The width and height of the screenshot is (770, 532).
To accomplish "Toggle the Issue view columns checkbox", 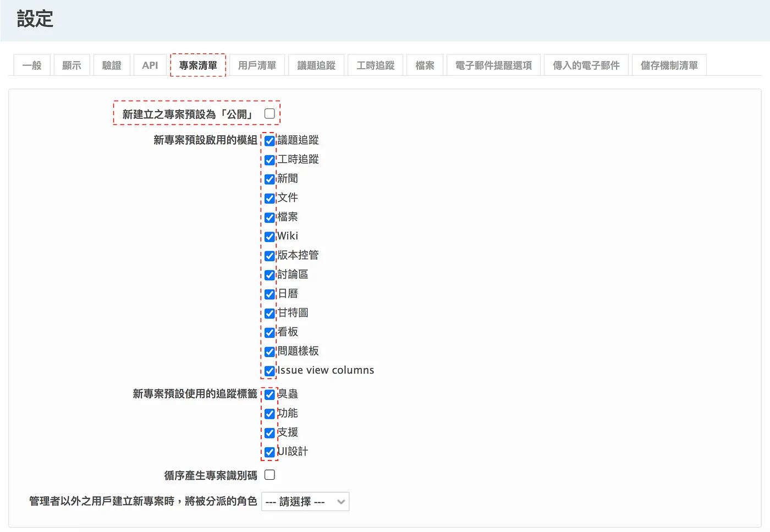I will pos(269,371).
